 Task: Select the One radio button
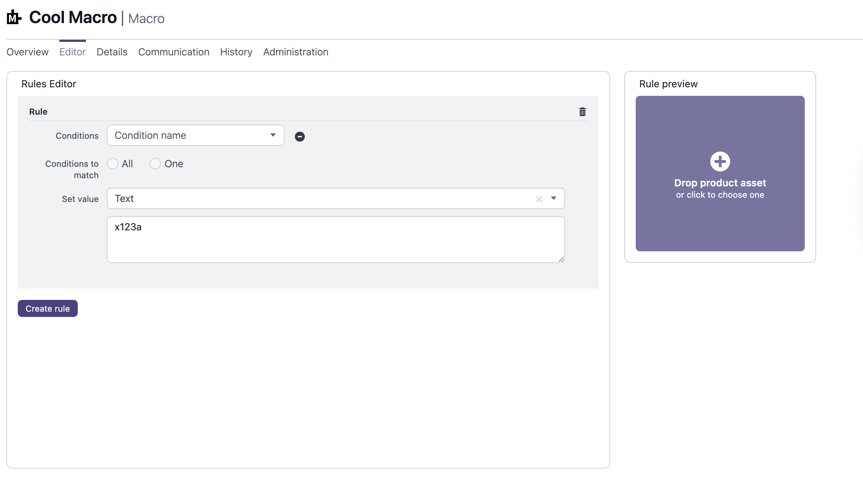[155, 164]
